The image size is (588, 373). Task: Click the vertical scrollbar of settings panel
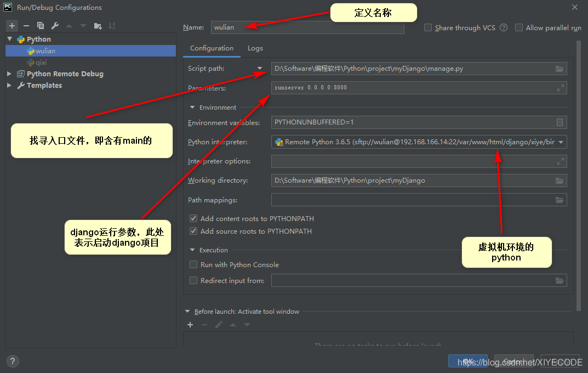(x=578, y=176)
